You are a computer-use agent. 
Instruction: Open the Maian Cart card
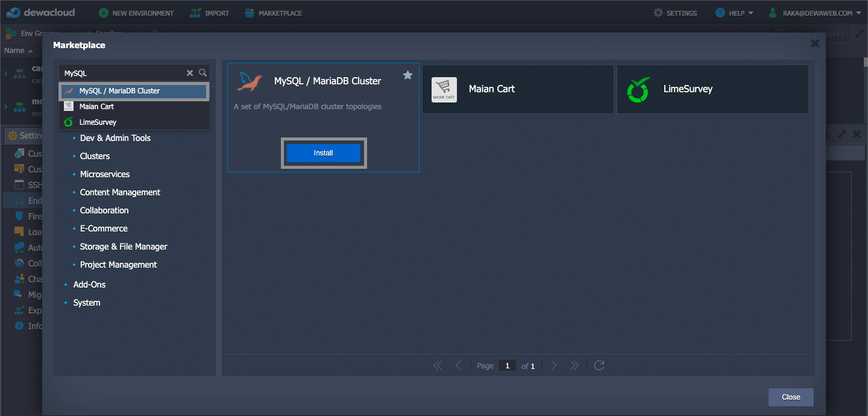click(x=518, y=89)
